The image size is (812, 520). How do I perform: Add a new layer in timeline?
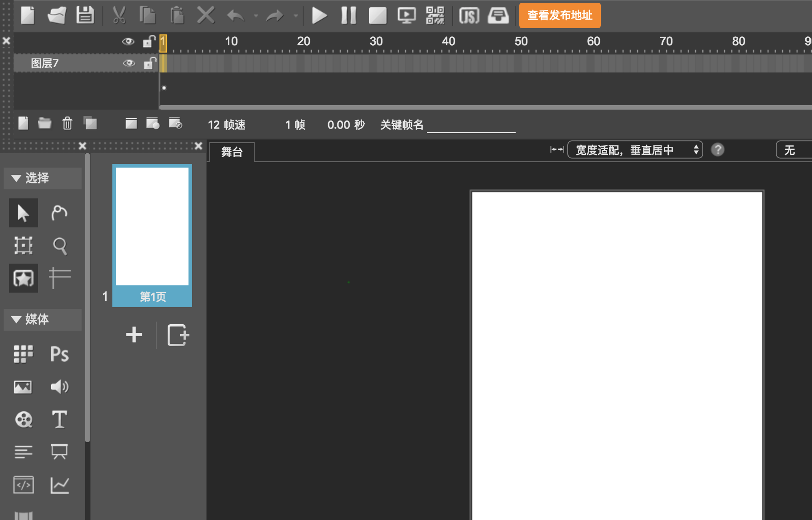(x=23, y=123)
